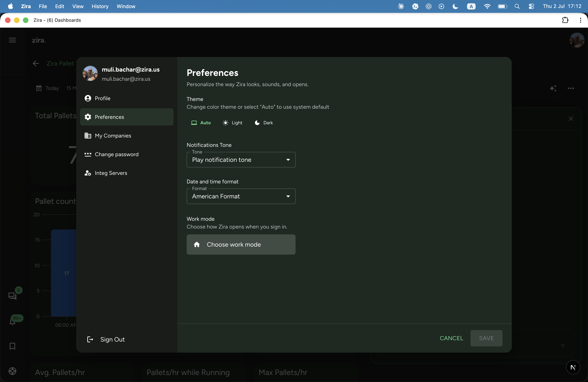Click CANCEL in the Preferences dialog
This screenshot has width=588, height=382.
tap(451, 338)
